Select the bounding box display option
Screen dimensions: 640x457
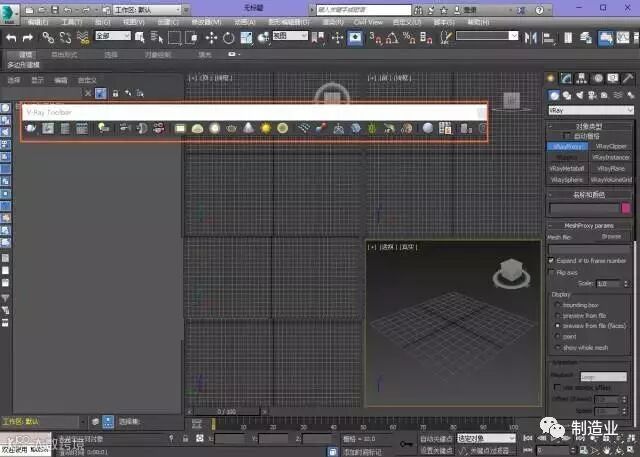(557, 305)
